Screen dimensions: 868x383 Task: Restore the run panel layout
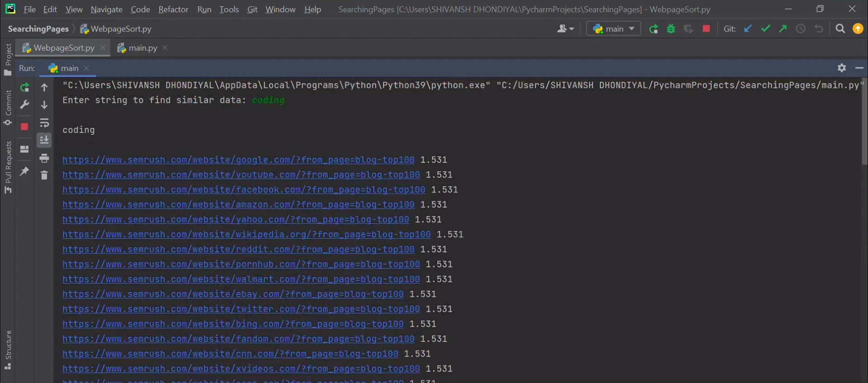coord(24,149)
